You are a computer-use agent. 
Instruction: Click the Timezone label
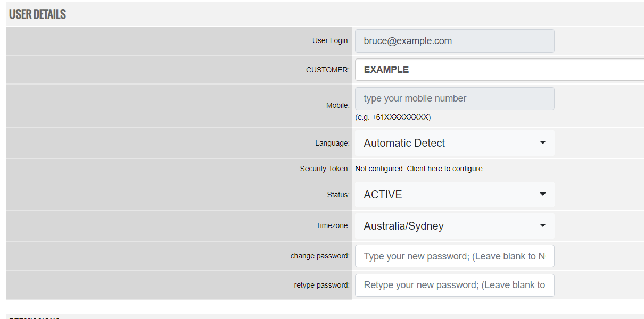coord(333,226)
